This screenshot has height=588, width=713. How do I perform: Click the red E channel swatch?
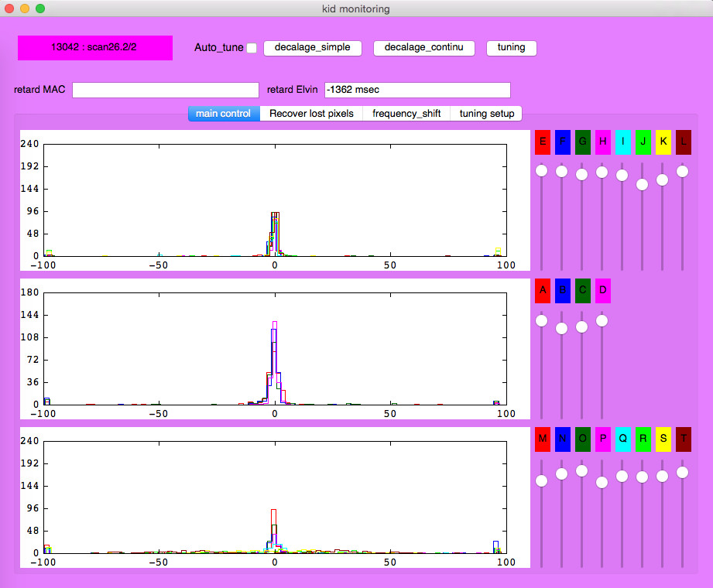tap(542, 142)
